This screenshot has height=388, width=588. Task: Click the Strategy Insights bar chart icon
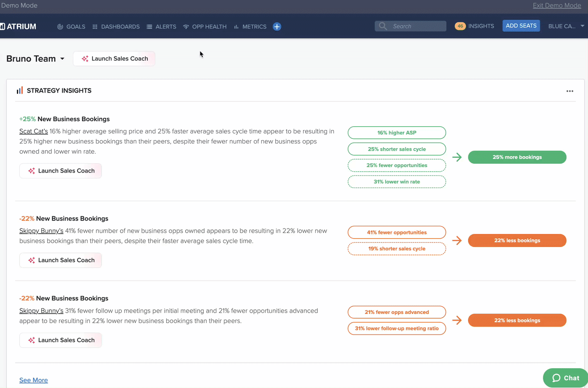(x=20, y=90)
